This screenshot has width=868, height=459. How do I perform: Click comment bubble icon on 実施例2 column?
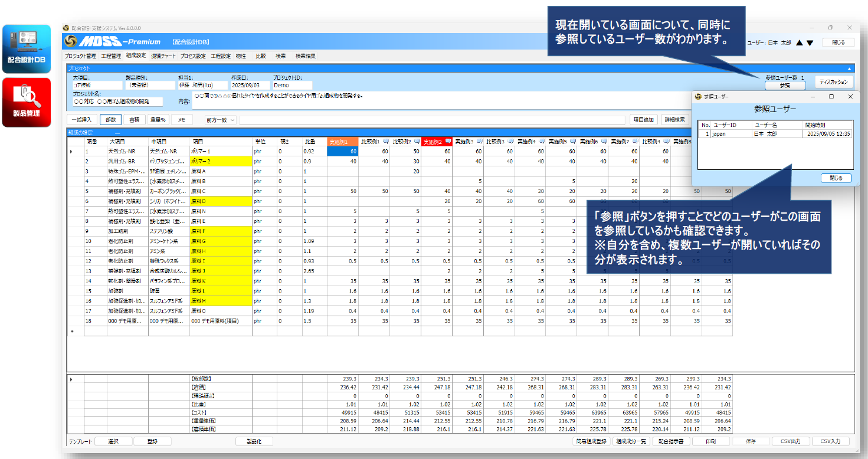(448, 142)
